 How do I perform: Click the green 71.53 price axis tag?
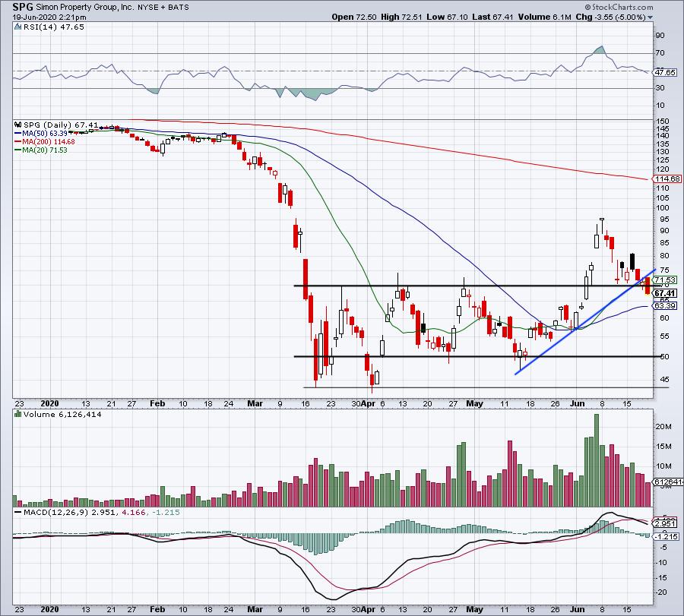(664, 280)
